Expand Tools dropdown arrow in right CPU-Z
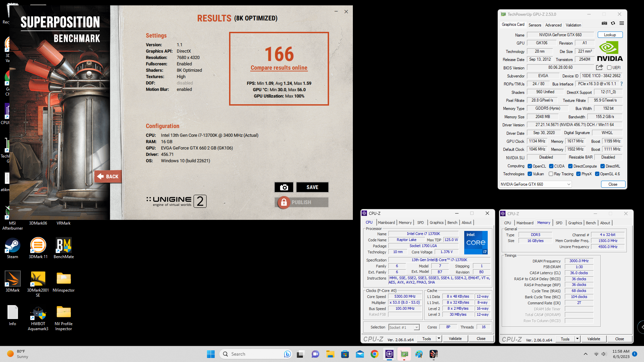The width and height of the screenshot is (644, 362). click(577, 339)
